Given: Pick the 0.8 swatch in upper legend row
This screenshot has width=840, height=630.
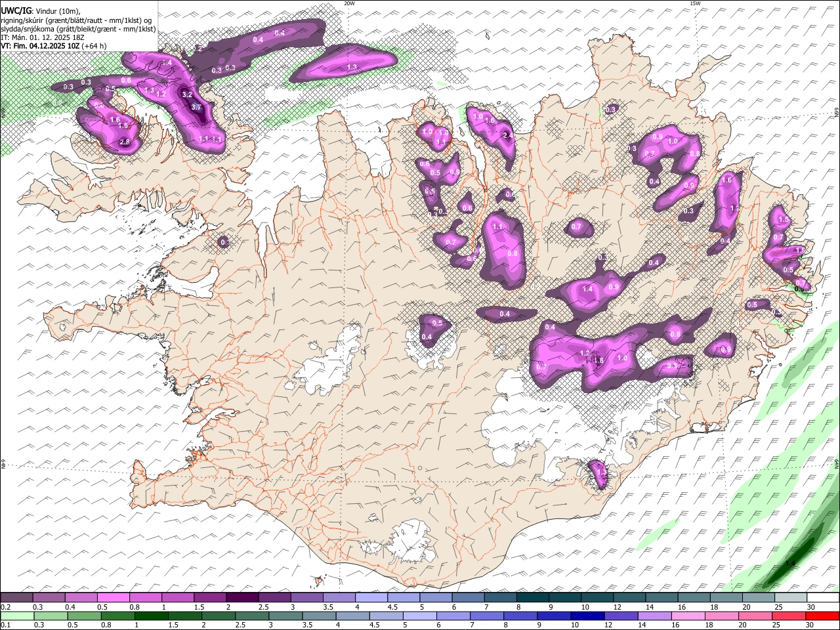Looking at the screenshot, I should click(x=145, y=597).
